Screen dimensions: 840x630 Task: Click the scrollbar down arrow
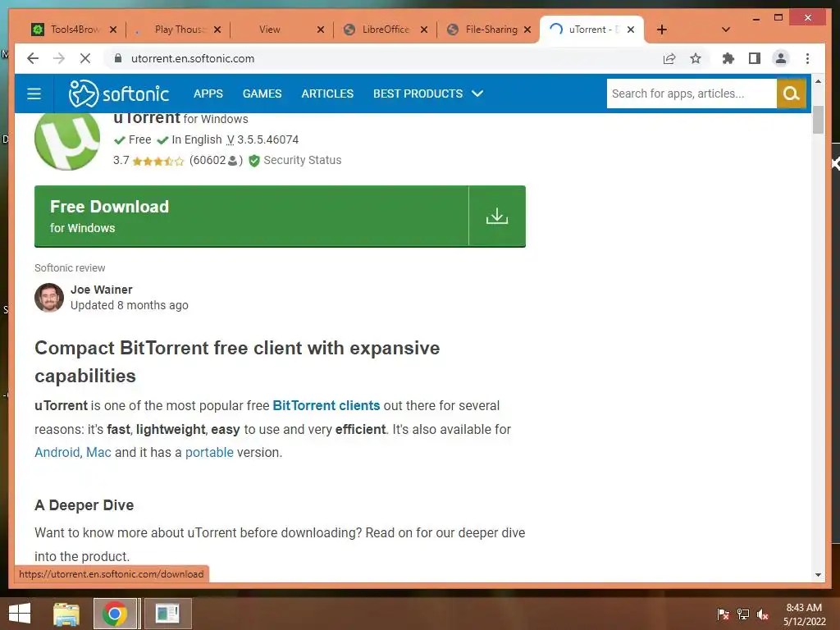pos(818,575)
